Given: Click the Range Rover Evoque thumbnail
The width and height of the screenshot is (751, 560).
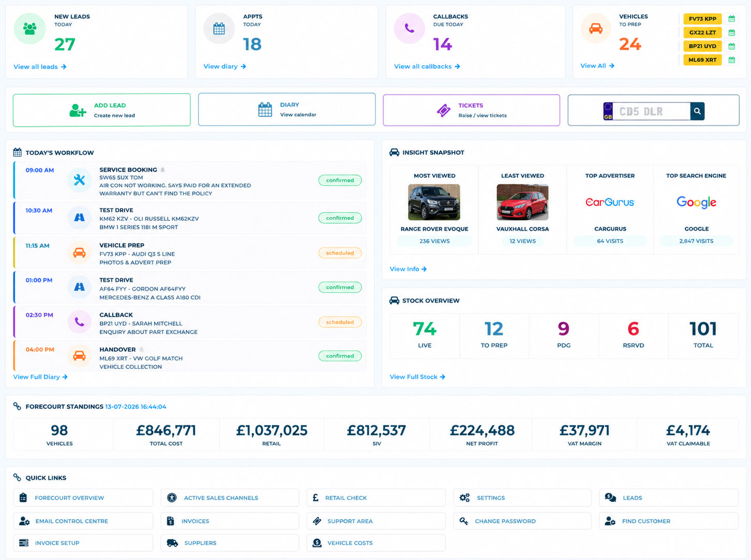Looking at the screenshot, I should [434, 202].
